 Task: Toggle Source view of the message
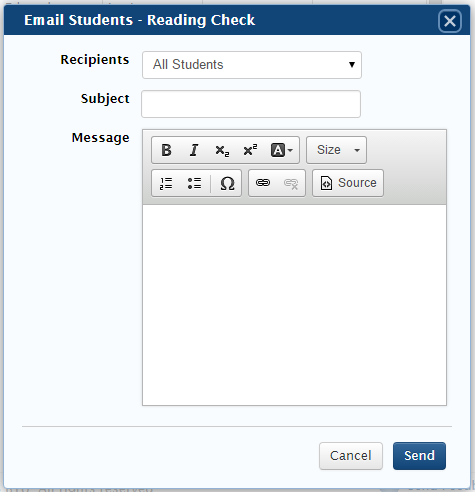[x=348, y=183]
